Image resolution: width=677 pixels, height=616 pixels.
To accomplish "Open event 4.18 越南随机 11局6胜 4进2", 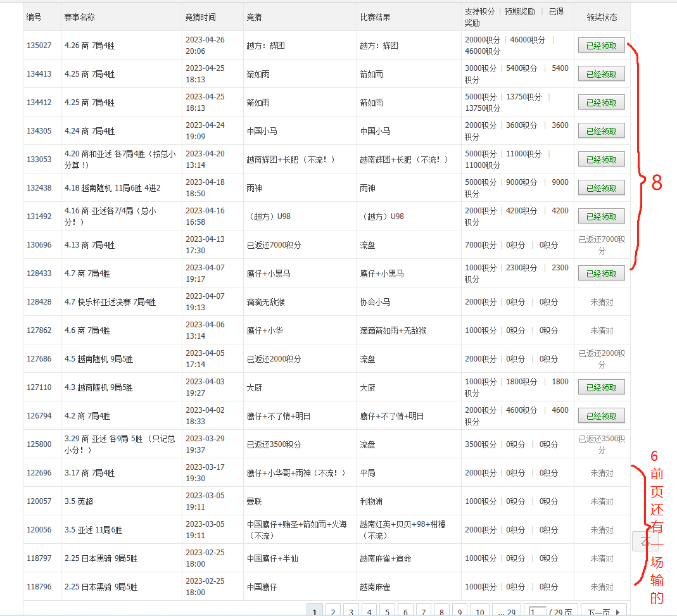I will tap(112, 188).
